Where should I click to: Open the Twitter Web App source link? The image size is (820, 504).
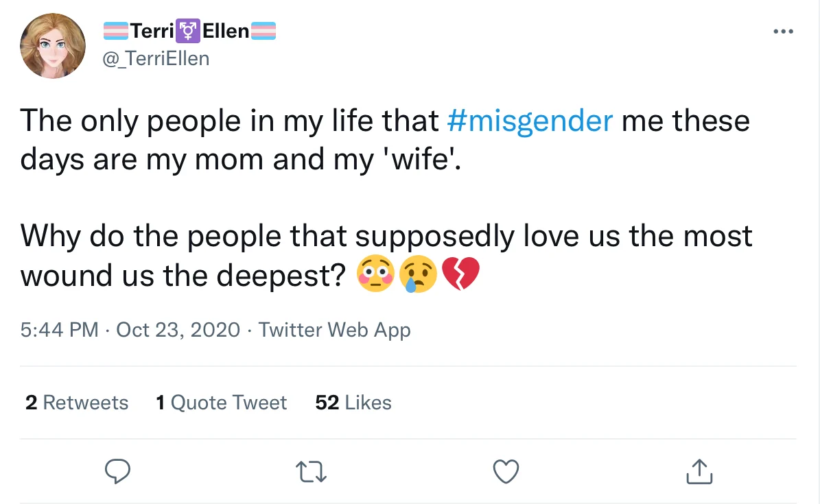(334, 330)
